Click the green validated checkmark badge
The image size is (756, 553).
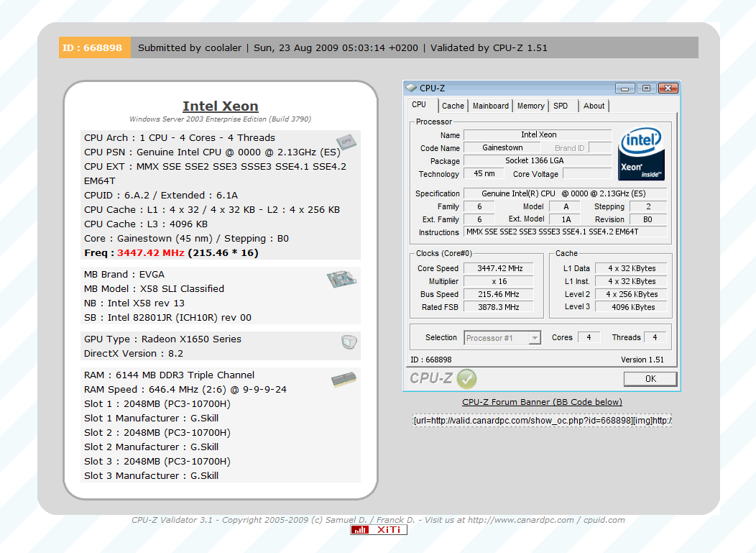[466, 379]
